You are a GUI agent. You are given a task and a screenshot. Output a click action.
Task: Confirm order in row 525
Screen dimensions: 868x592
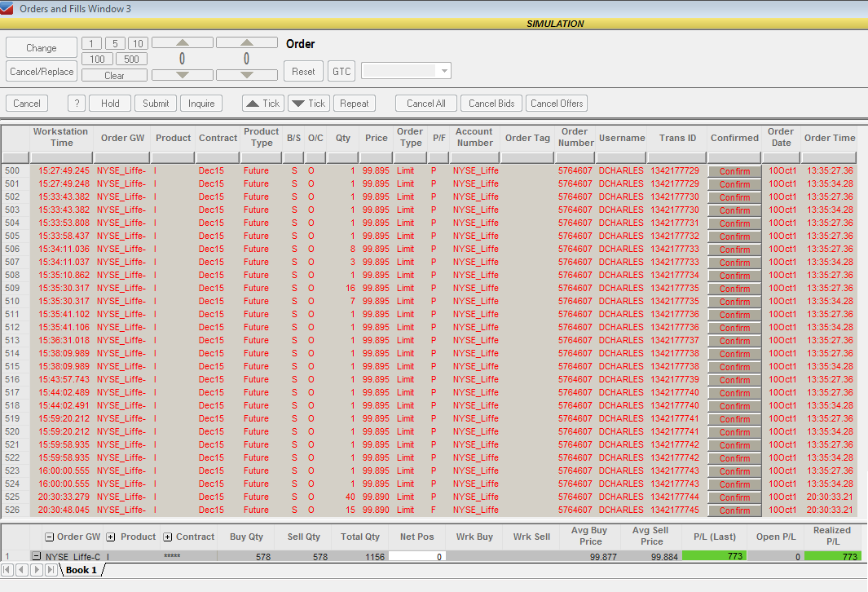coord(734,497)
